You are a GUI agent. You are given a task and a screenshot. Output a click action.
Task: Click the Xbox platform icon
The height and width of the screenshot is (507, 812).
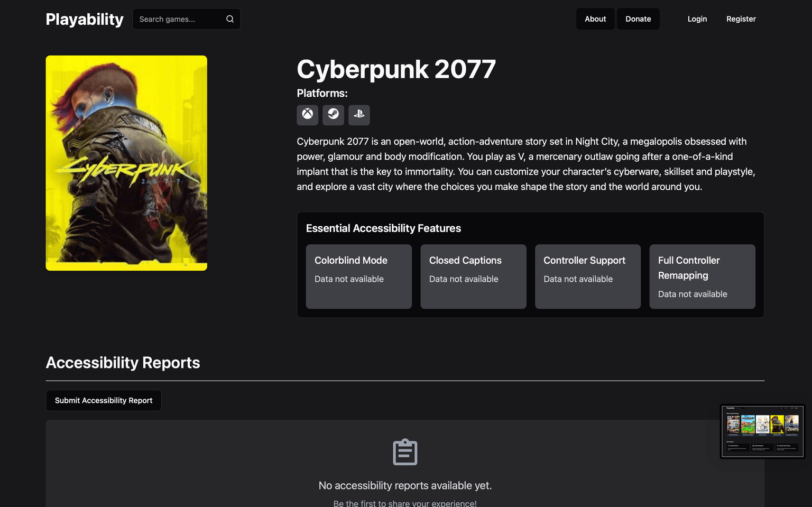(307, 115)
